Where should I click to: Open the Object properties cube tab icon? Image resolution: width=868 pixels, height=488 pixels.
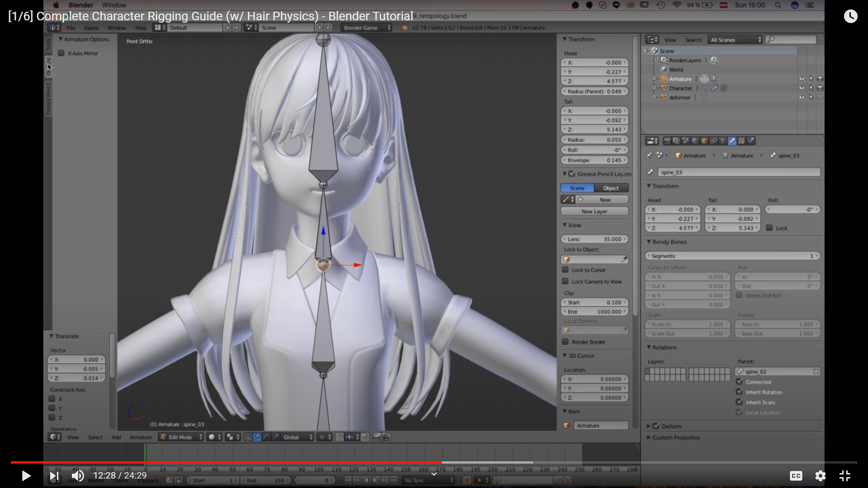704,141
